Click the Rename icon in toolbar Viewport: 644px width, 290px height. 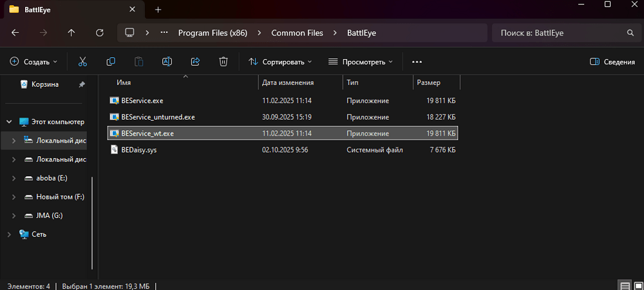pyautogui.click(x=167, y=62)
